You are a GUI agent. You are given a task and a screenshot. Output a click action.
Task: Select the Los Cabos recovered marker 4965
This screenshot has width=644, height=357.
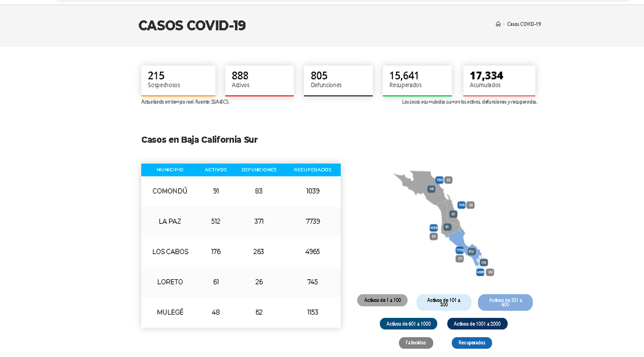click(x=480, y=272)
